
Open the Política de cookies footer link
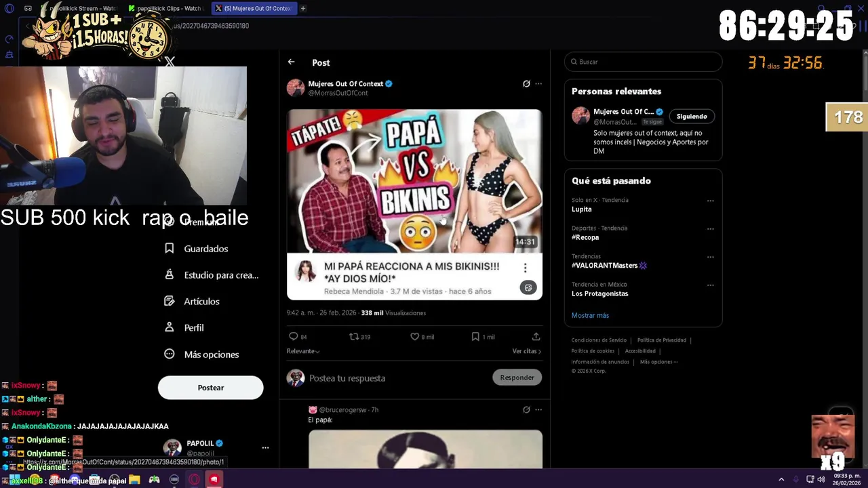[593, 351]
